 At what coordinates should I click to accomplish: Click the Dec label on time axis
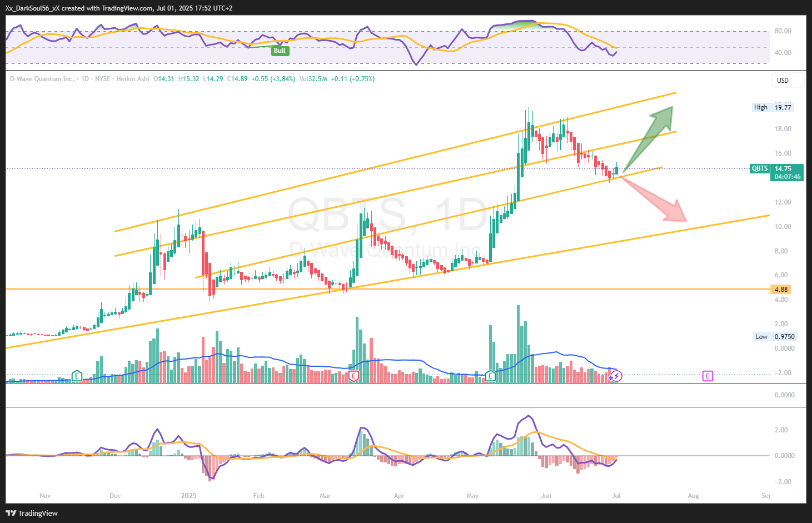click(x=115, y=496)
